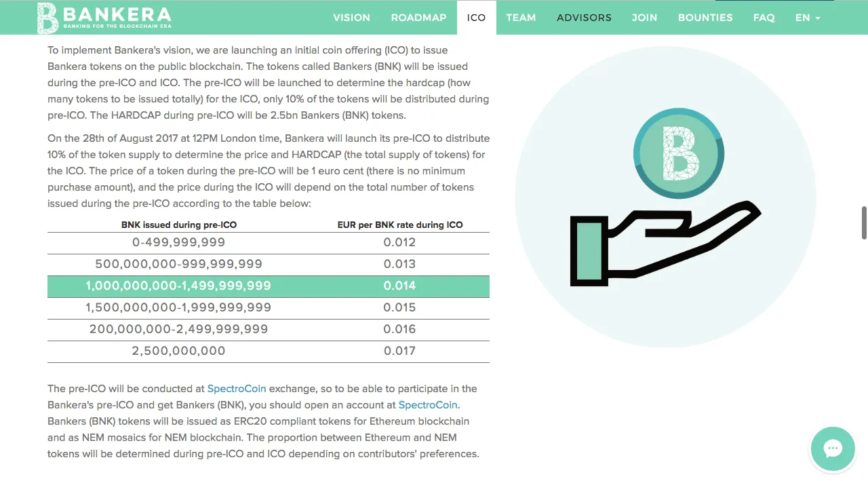Click 'BNK issued during pre-ICO' header

(179, 225)
